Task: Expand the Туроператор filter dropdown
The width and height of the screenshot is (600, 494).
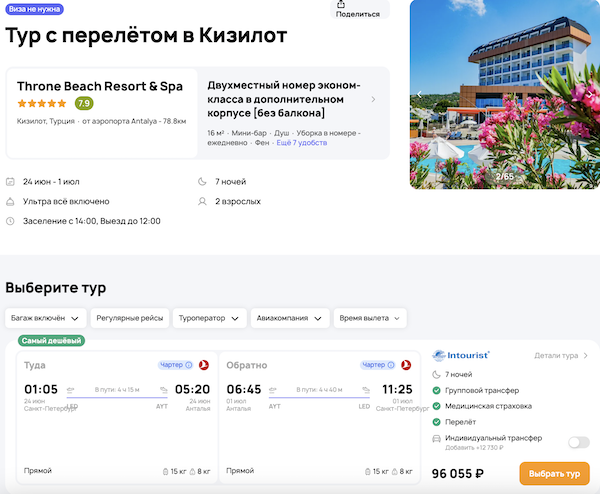Action: tap(209, 318)
